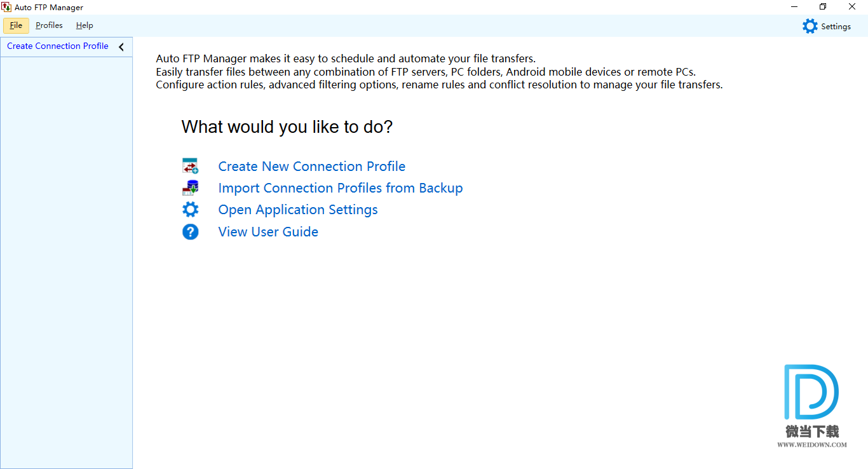Open Create New Connection Profile link
Image resolution: width=868 pixels, height=469 pixels.
[x=312, y=167]
